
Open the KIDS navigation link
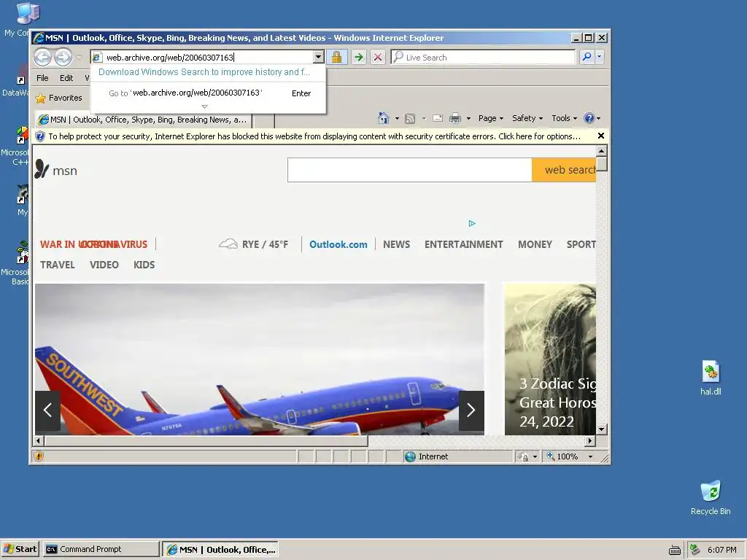pyautogui.click(x=144, y=265)
